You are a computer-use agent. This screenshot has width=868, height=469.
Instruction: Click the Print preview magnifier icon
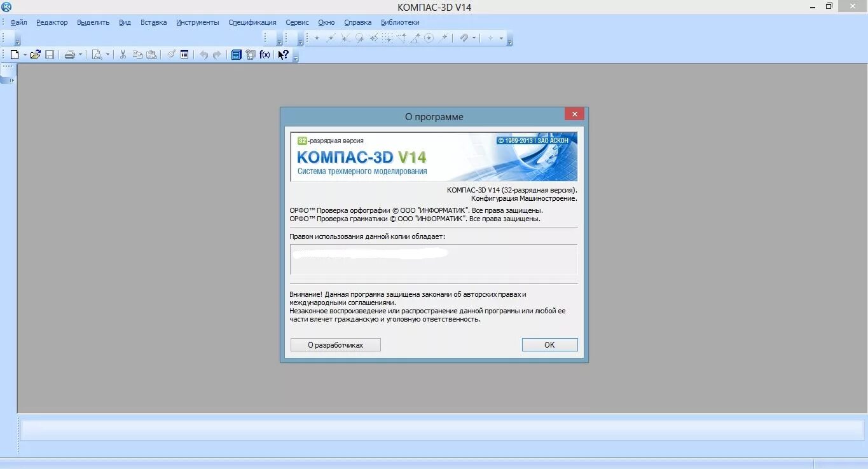pos(97,55)
